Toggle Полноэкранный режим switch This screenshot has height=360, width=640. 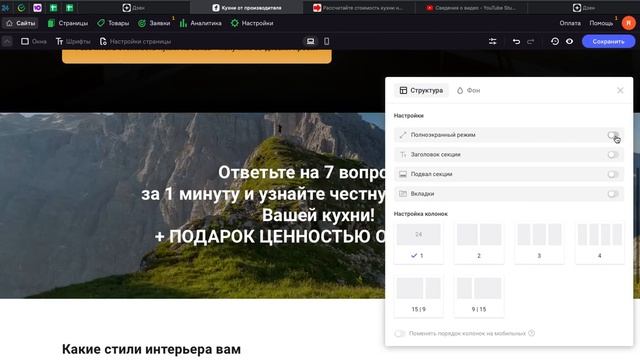tap(613, 135)
